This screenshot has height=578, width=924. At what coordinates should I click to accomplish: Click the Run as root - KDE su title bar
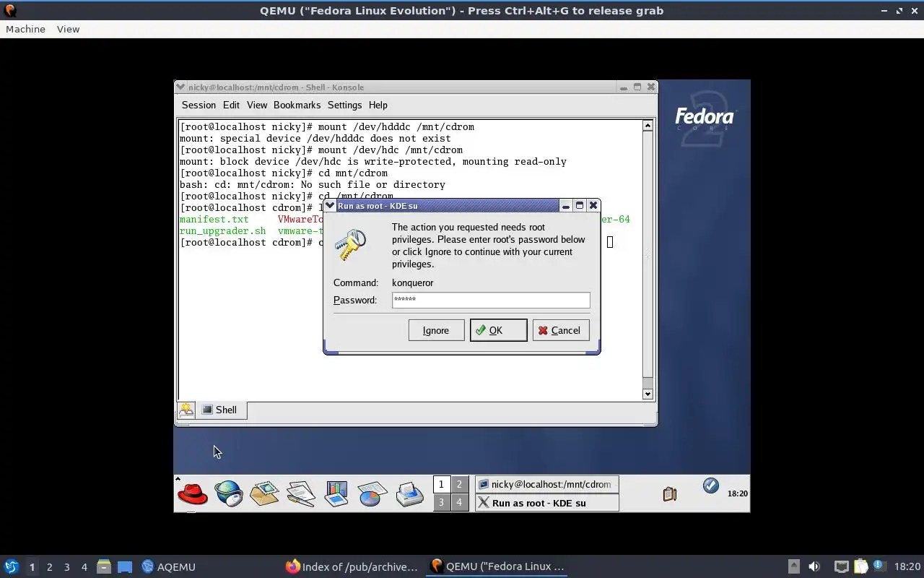(x=448, y=206)
